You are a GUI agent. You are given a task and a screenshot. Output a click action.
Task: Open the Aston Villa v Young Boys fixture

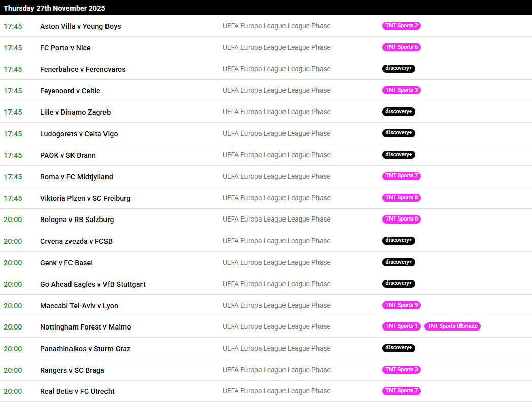81,26
